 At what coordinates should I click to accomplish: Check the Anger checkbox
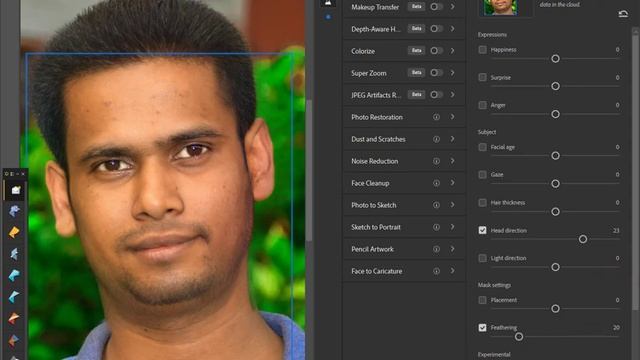click(482, 105)
